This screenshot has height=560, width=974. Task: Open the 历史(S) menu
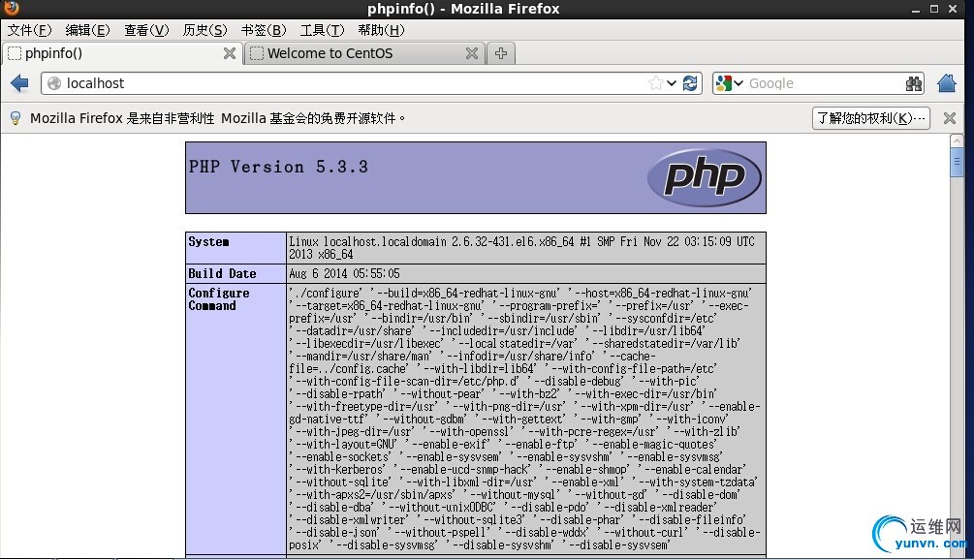pyautogui.click(x=205, y=30)
